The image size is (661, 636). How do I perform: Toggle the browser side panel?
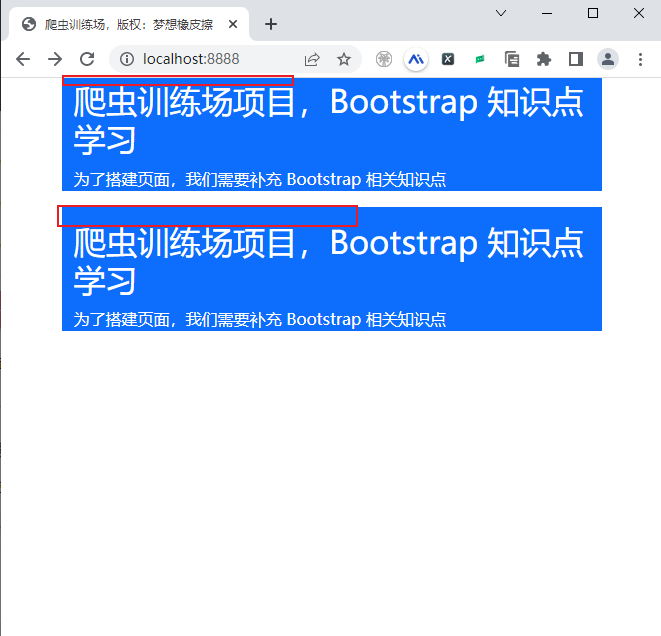(576, 59)
